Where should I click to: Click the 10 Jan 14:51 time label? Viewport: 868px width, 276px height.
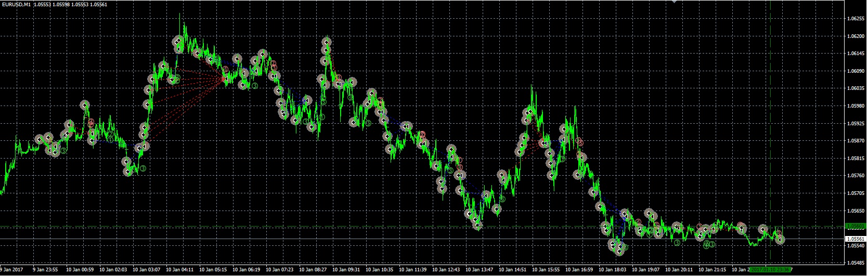[x=513, y=270]
